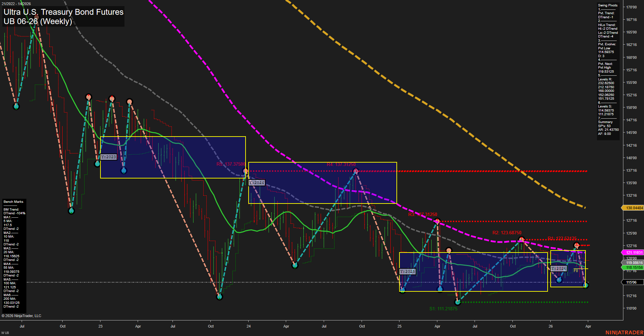Viewport: 644px width, 336px height.
Task: Click the pivot high circle at R3 127.31250
Action: tap(437, 221)
